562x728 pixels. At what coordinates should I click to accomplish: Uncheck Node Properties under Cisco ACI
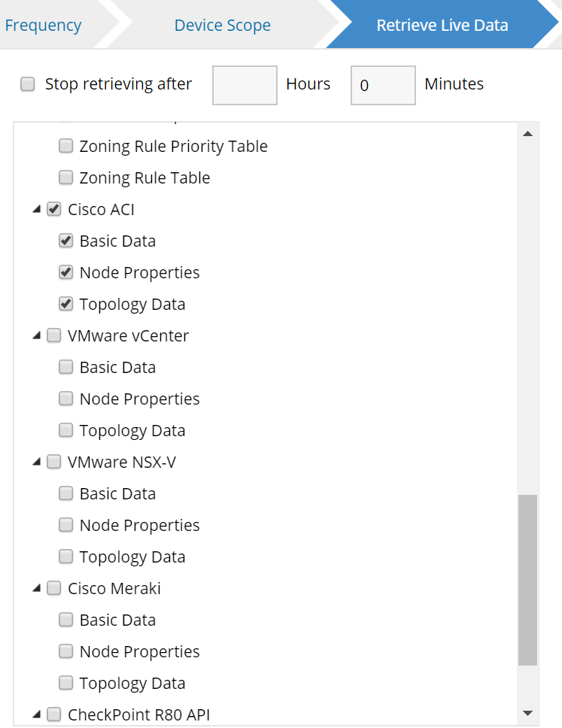(x=66, y=273)
